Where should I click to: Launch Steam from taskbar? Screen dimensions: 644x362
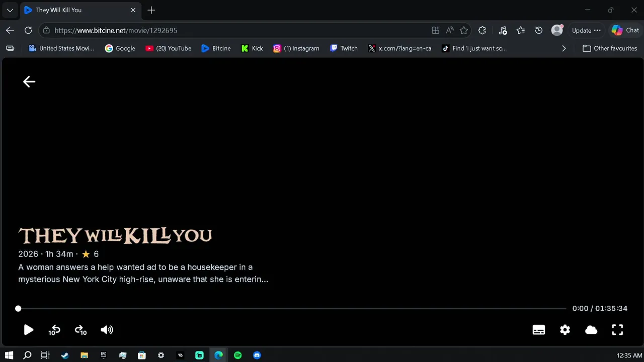(65, 355)
